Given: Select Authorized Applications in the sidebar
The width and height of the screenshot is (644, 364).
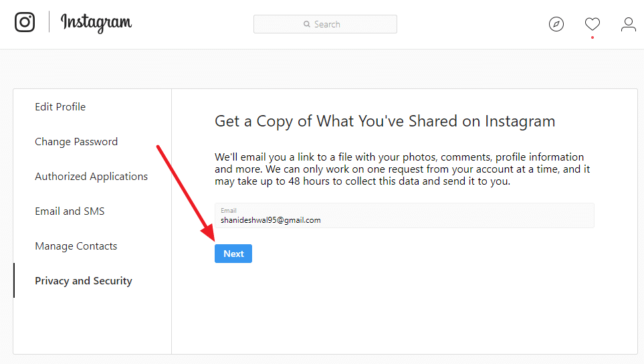Looking at the screenshot, I should [x=92, y=177].
